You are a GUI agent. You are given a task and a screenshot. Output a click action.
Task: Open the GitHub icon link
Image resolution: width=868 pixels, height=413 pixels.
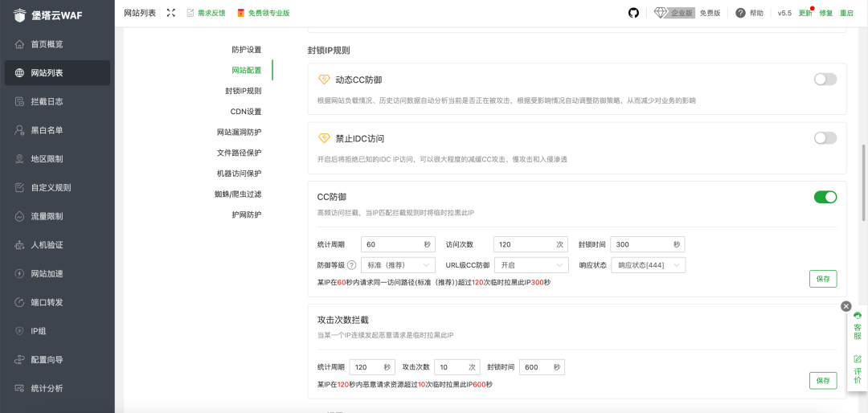point(633,13)
